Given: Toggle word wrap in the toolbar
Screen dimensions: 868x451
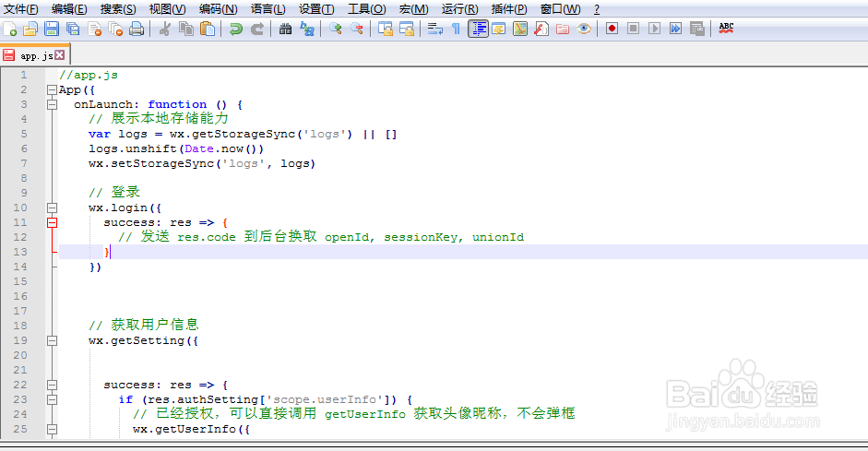Looking at the screenshot, I should click(435, 29).
